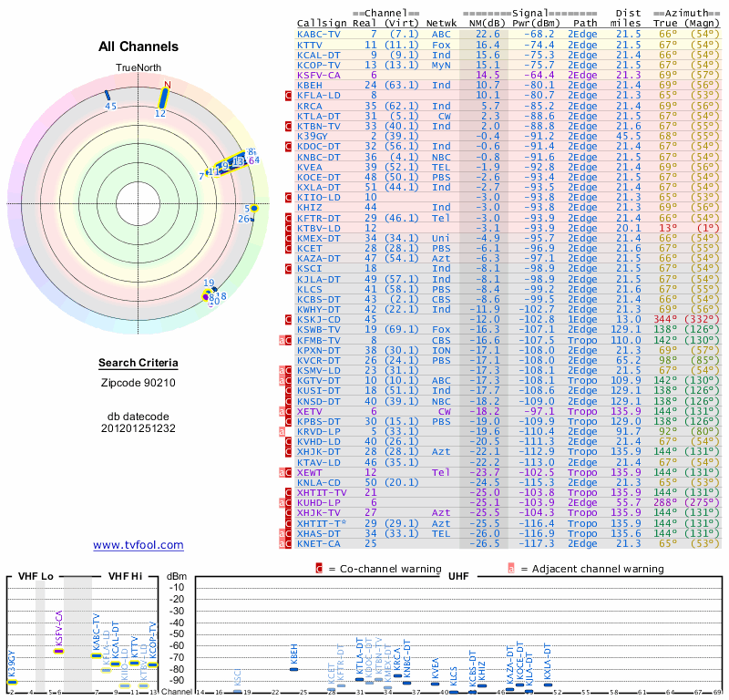
Task: Click the co-channel warning icon beside KFTR-DT
Action: 288,218
